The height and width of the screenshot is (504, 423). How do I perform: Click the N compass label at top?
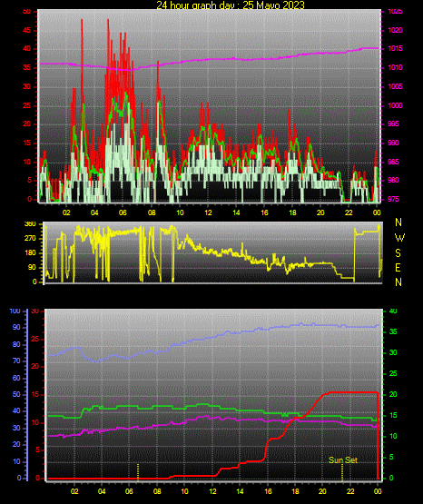pos(398,222)
